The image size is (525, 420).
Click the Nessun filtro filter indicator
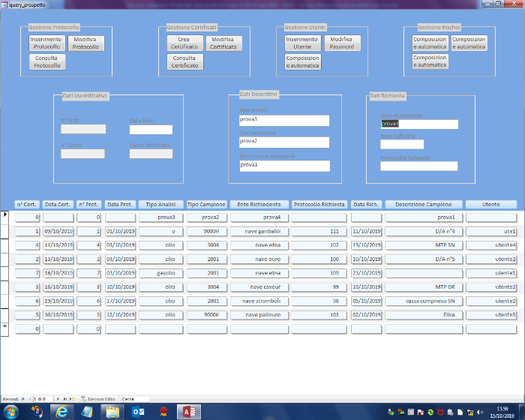tap(97, 399)
